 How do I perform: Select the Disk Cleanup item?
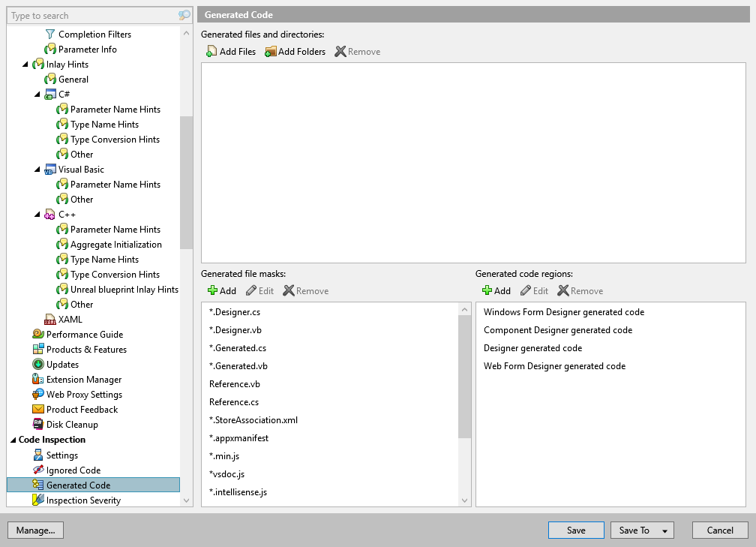pos(71,425)
